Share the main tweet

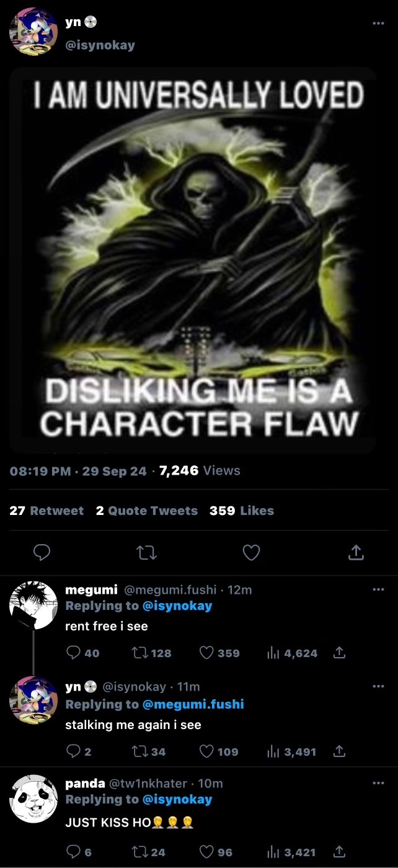point(356,552)
